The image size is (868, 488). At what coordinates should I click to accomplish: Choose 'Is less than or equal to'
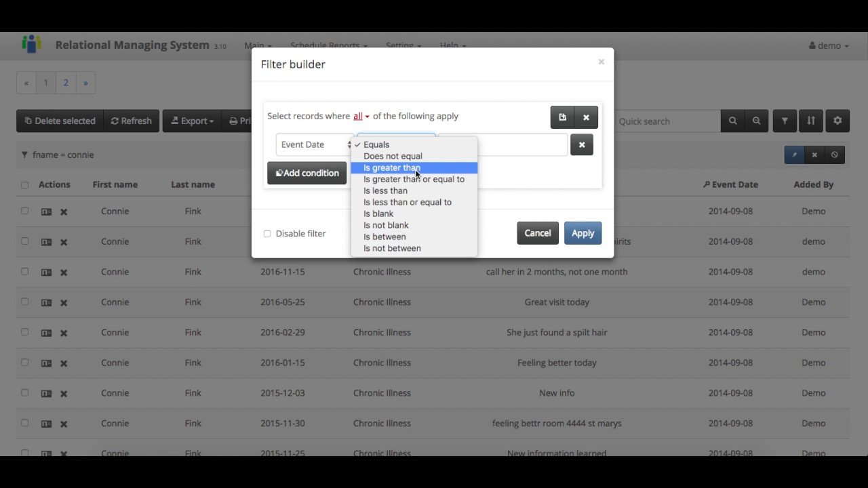[x=414, y=202]
